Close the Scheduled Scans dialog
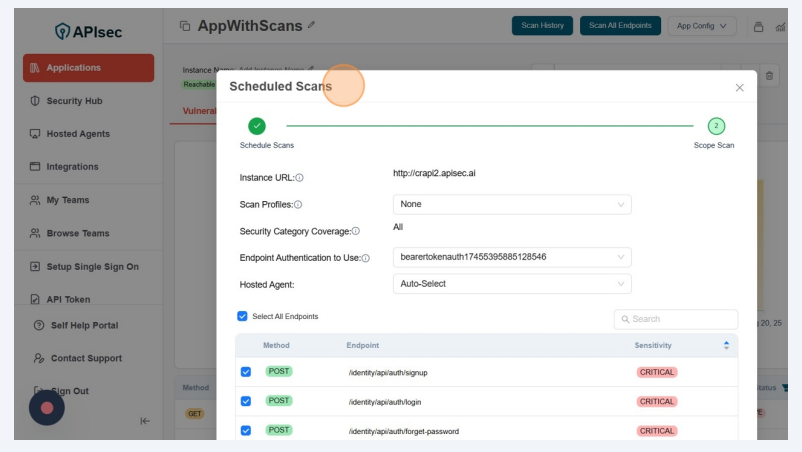Image resolution: width=802 pixels, height=452 pixels. click(739, 88)
